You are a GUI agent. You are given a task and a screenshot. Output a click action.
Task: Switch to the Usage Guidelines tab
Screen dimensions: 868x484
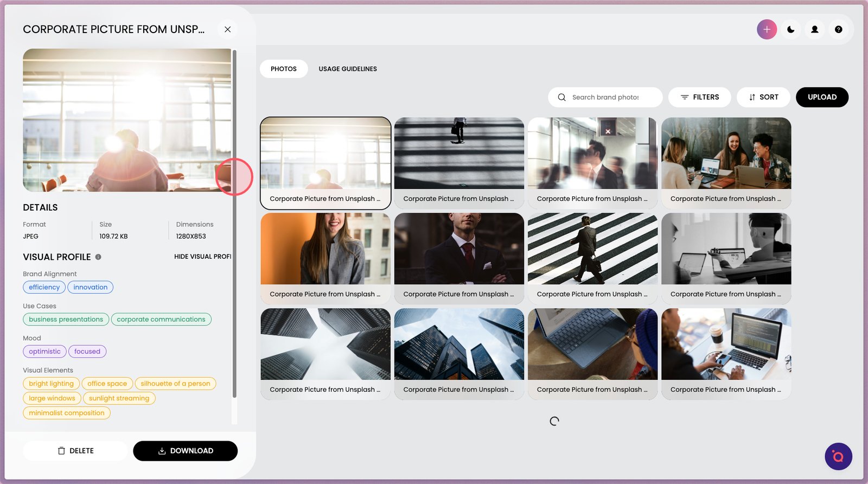(x=347, y=69)
